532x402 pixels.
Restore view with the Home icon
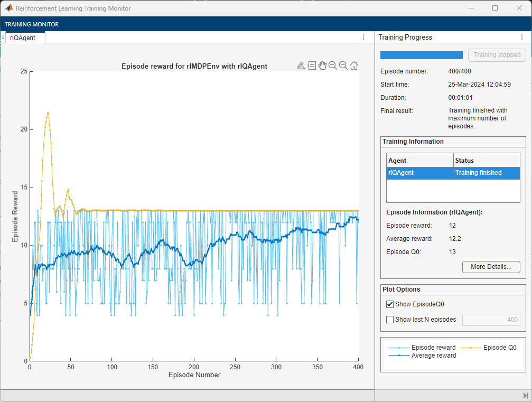pyautogui.click(x=354, y=66)
